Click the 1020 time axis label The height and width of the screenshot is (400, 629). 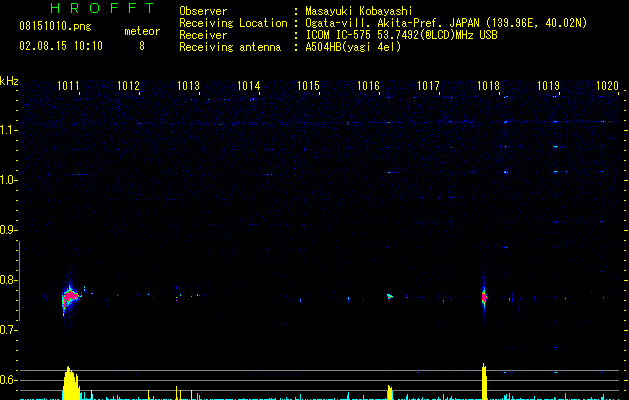[x=607, y=85]
